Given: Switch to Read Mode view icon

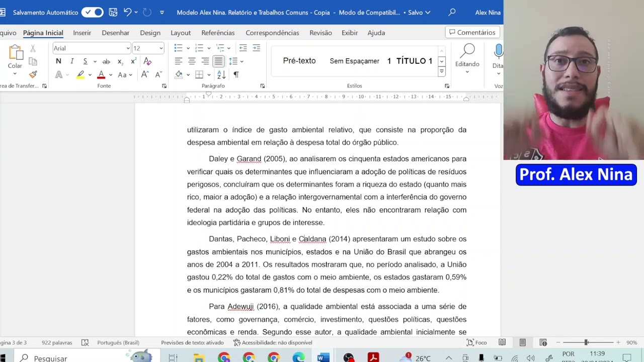Looking at the screenshot, I should pos(502,342).
